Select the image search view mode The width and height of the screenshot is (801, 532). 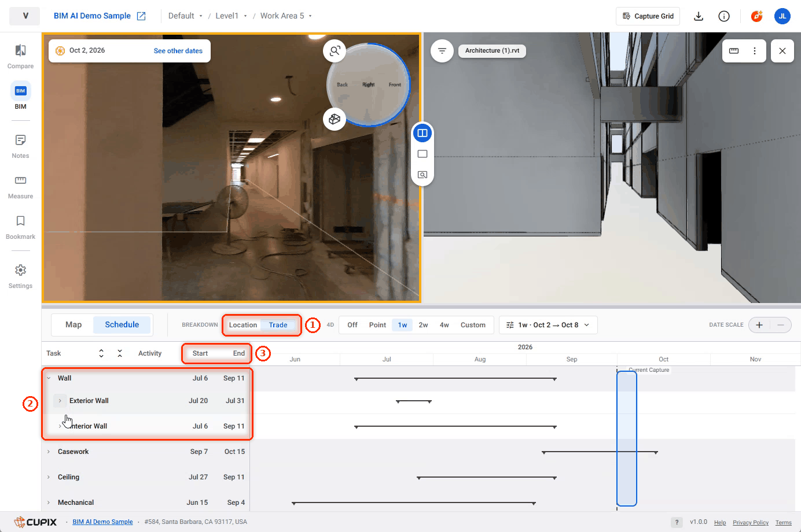click(x=422, y=175)
